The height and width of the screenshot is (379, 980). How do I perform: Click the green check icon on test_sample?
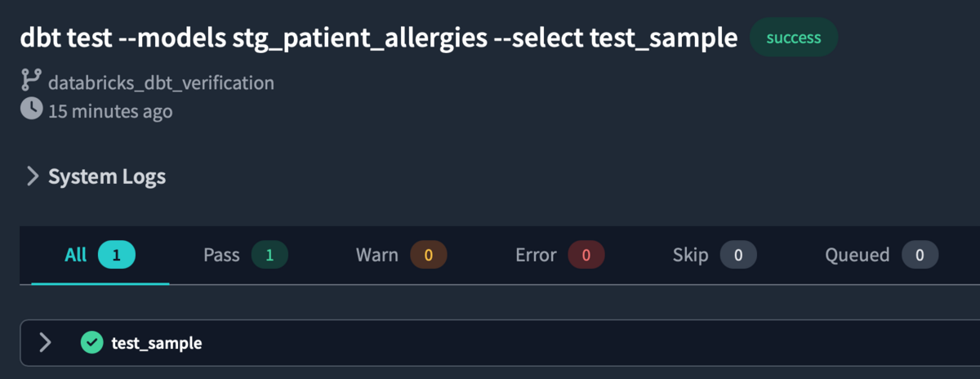tap(91, 342)
